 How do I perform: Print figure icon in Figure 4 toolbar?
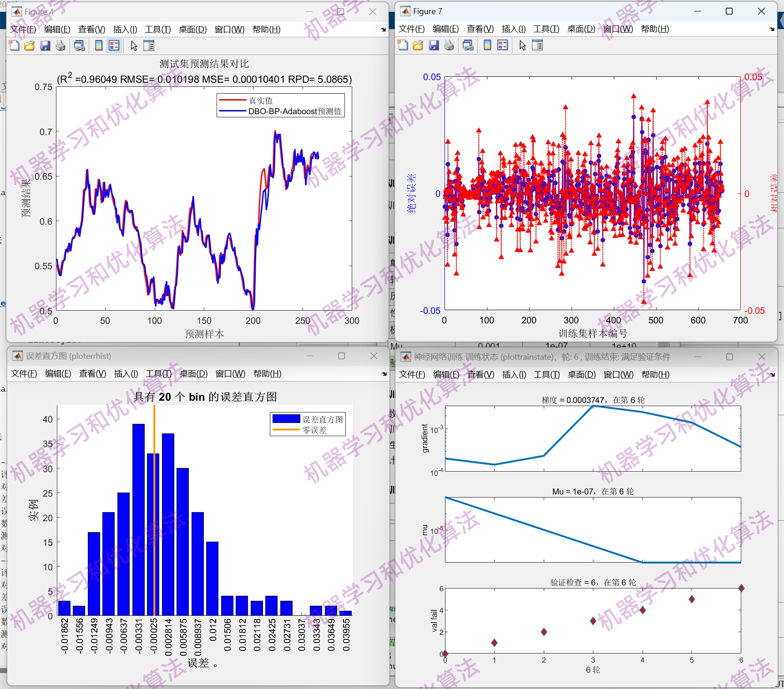(60, 45)
